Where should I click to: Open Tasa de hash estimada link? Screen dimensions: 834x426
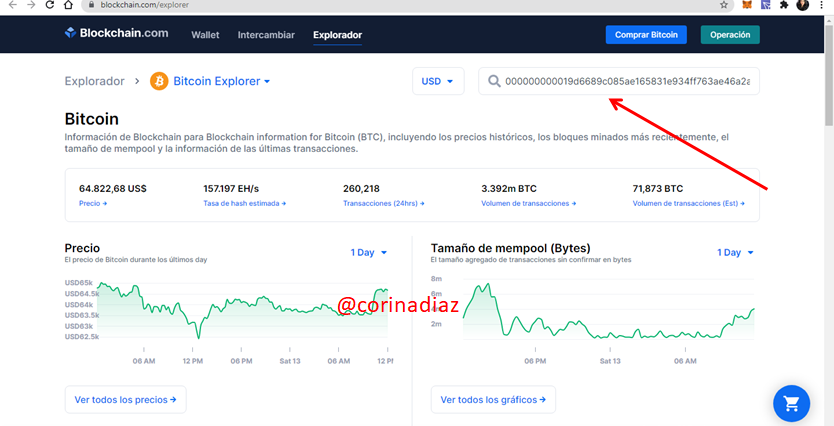(244, 203)
